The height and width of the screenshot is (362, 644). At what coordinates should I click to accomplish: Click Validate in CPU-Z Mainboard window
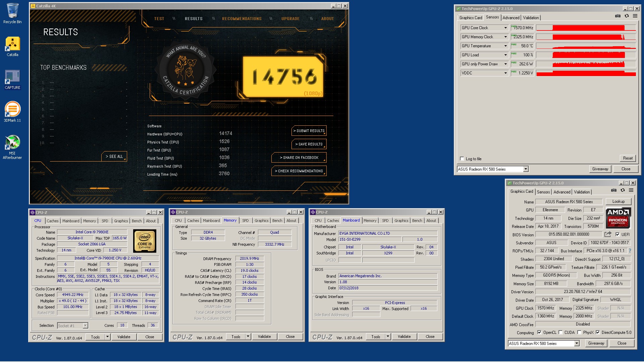tap(404, 337)
